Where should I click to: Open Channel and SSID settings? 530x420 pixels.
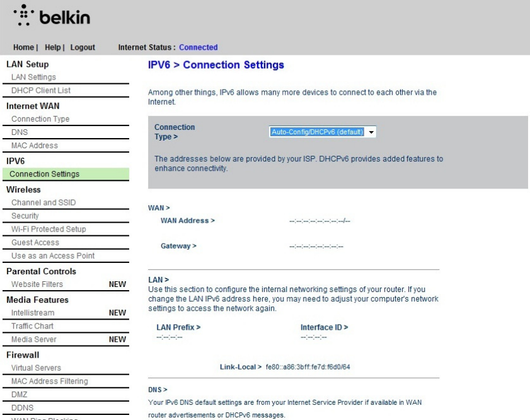click(x=43, y=202)
